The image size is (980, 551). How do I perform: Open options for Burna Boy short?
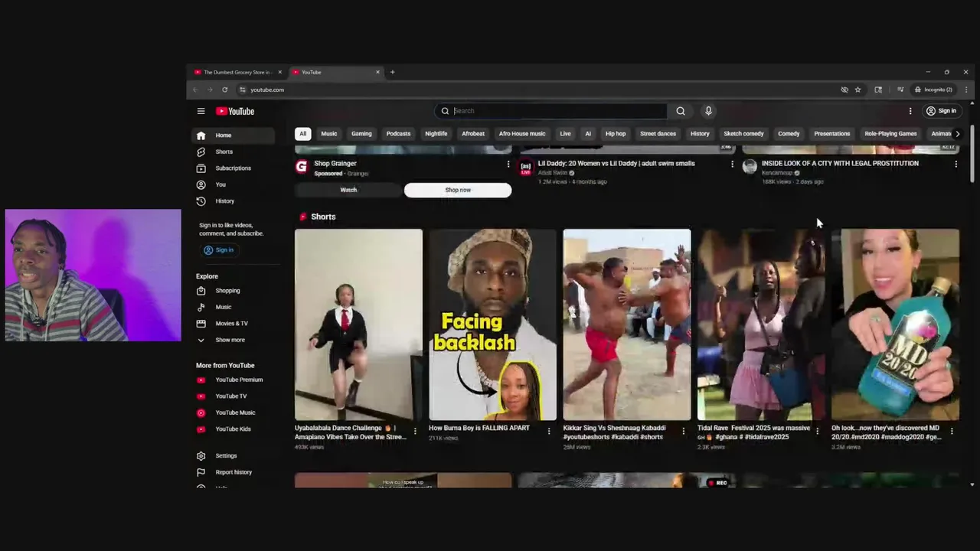pos(549,432)
